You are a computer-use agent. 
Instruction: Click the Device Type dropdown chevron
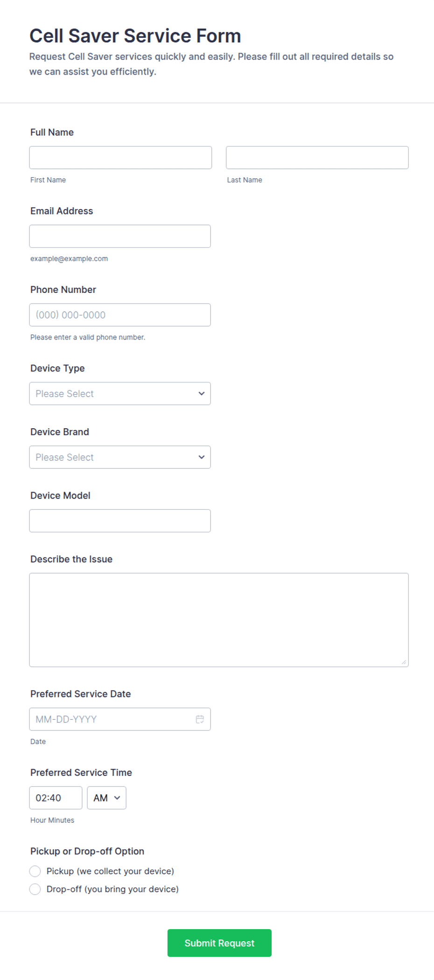pyautogui.click(x=202, y=394)
